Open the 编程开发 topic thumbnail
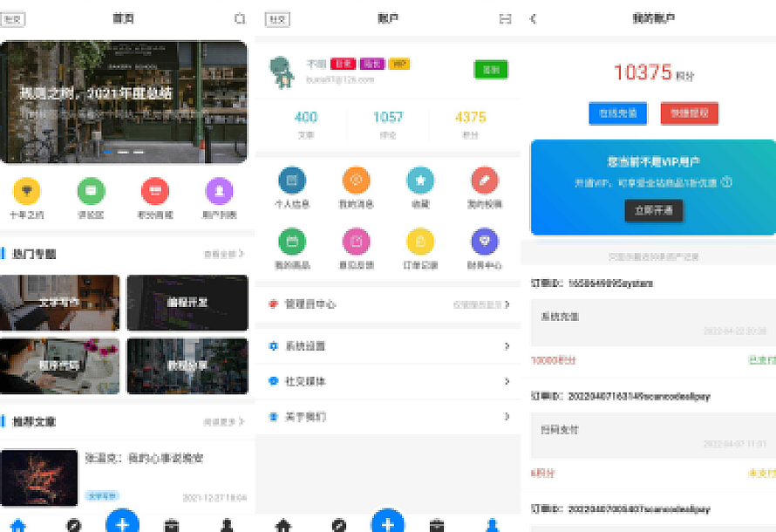Screen dimensions: 776x532 tap(187, 303)
